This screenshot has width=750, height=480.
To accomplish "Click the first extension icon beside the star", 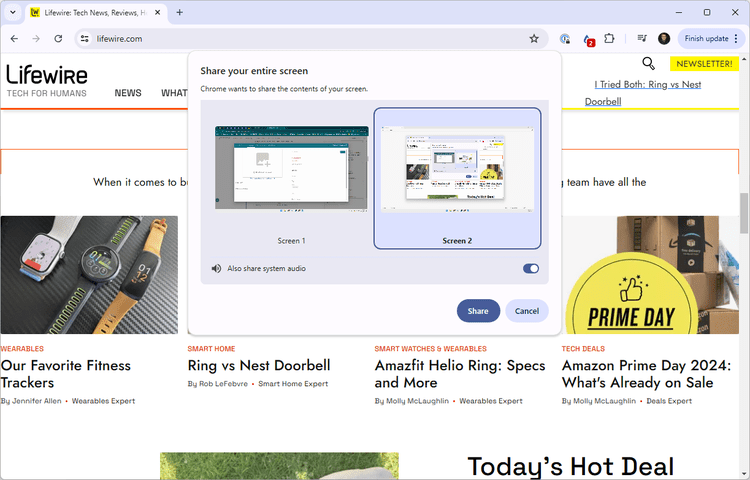I will tap(565, 39).
